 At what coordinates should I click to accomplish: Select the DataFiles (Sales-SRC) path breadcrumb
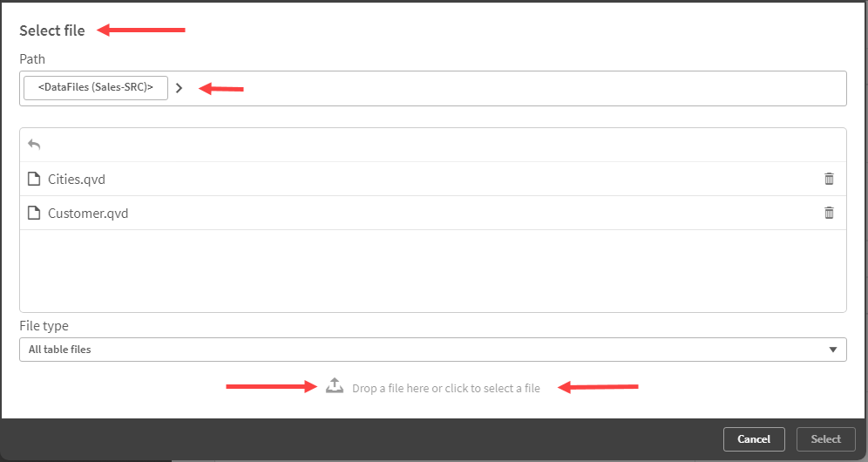point(96,88)
